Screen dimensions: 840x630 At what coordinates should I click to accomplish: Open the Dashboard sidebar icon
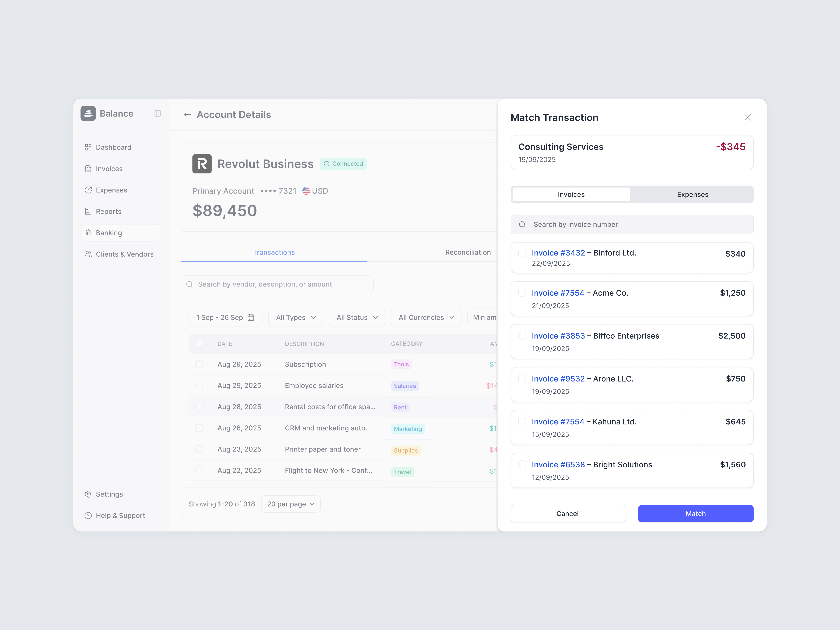[x=88, y=147]
